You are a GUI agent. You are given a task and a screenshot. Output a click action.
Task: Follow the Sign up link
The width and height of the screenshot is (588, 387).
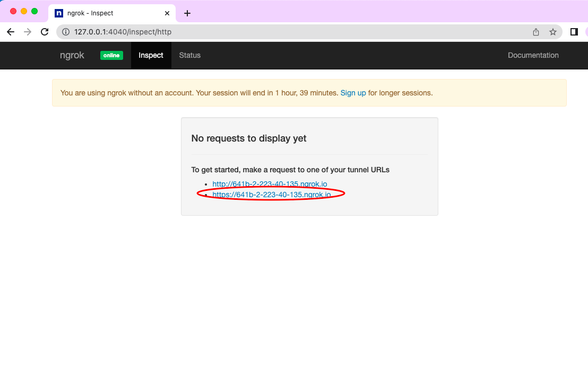pyautogui.click(x=353, y=93)
